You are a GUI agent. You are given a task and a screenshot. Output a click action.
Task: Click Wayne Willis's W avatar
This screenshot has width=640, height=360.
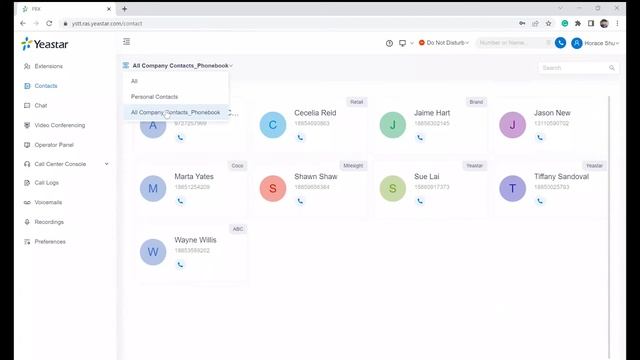(x=153, y=252)
